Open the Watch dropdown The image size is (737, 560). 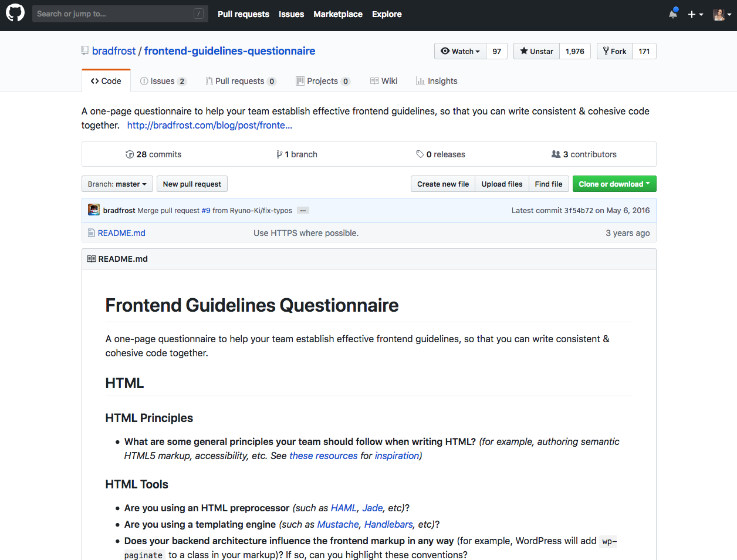coord(460,51)
